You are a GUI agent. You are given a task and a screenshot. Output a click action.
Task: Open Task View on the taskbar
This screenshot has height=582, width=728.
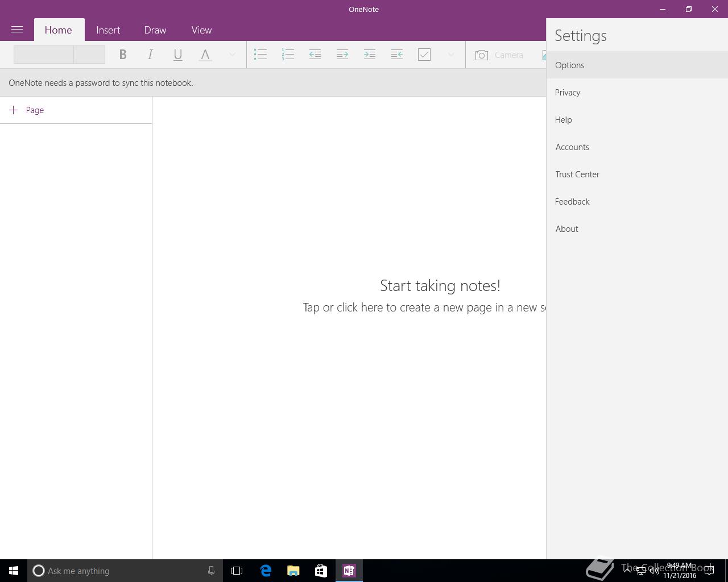click(x=237, y=571)
